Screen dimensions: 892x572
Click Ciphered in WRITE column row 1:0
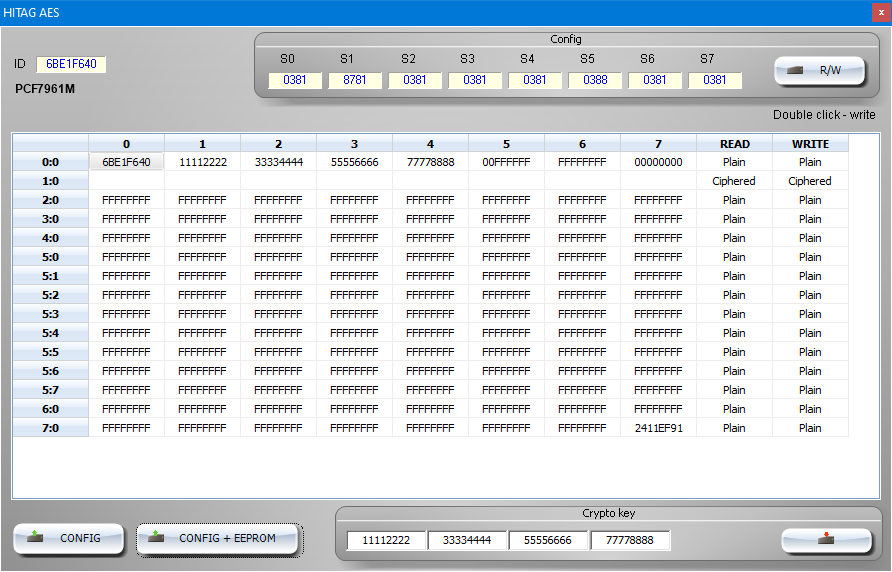pyautogui.click(x=810, y=181)
